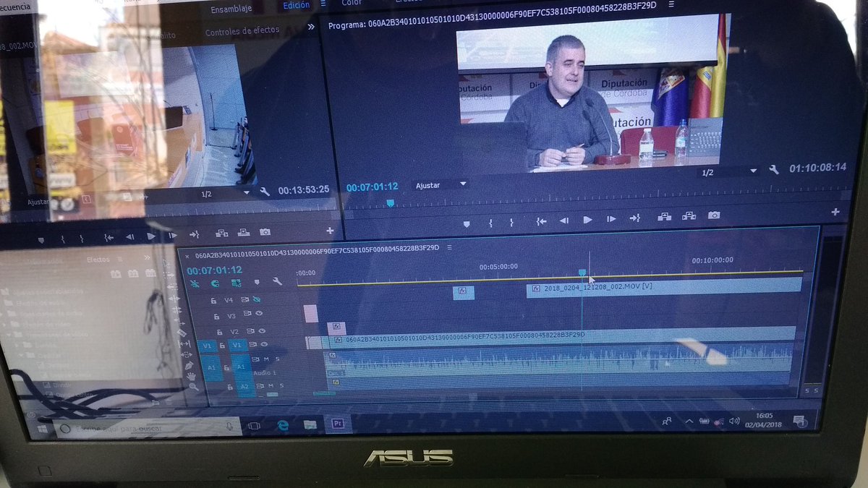868x488 pixels.
Task: Toggle V4 track output eye
Action: point(257,299)
